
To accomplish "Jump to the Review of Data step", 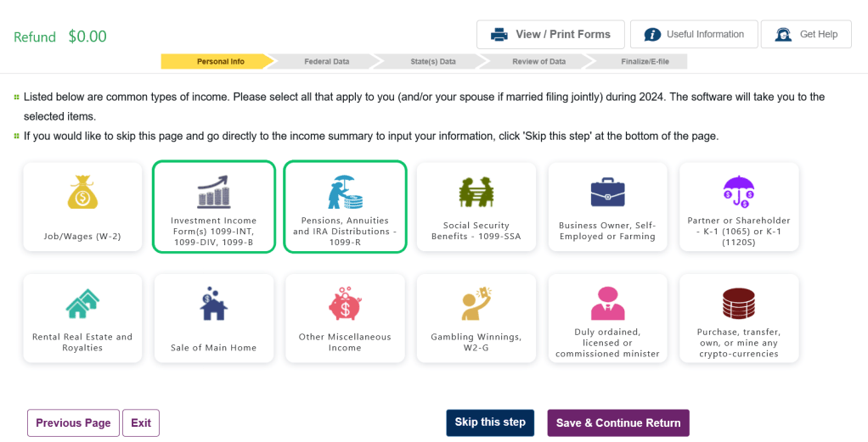I will click(538, 62).
